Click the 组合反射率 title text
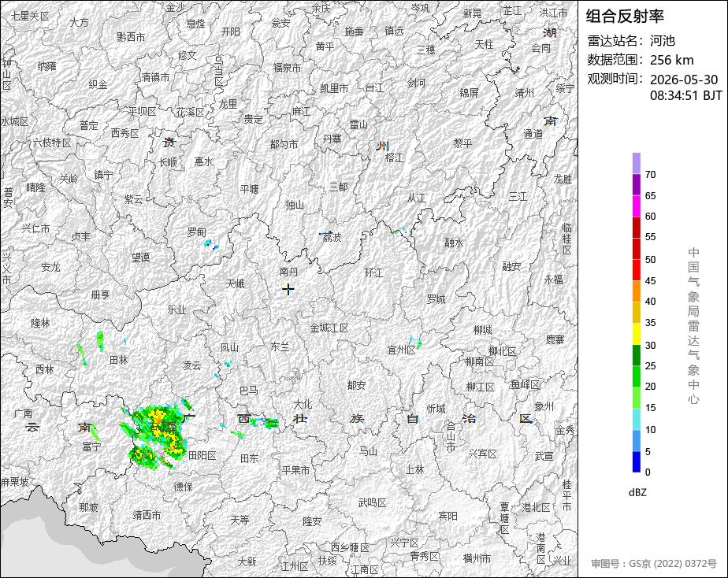728x578 pixels. (x=625, y=17)
